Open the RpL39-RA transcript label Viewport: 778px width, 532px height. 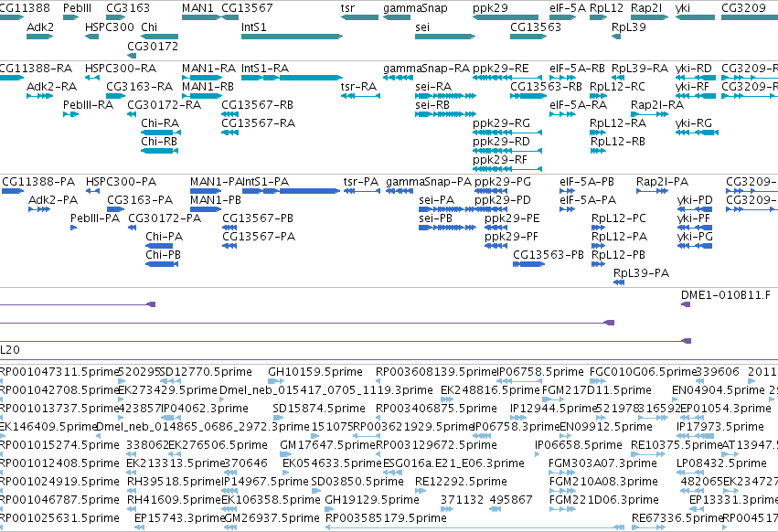[640, 68]
